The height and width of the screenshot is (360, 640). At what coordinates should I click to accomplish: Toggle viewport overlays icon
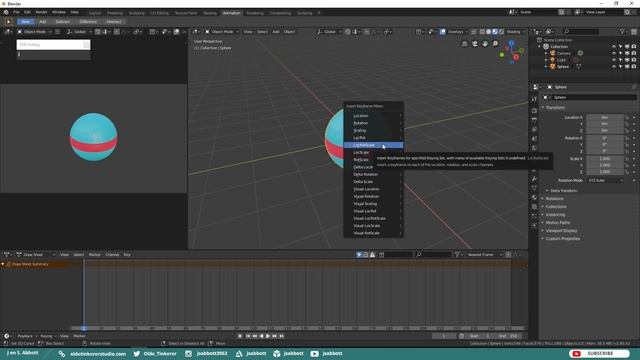click(442, 32)
